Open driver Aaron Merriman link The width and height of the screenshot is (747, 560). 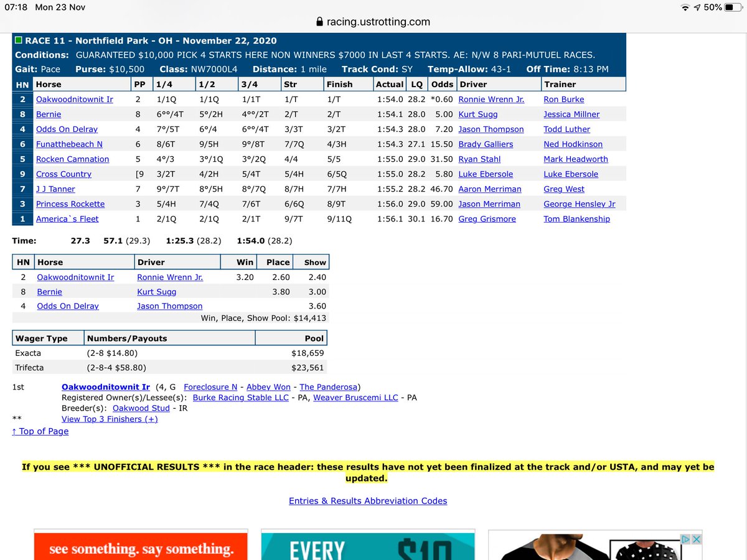pos(490,189)
